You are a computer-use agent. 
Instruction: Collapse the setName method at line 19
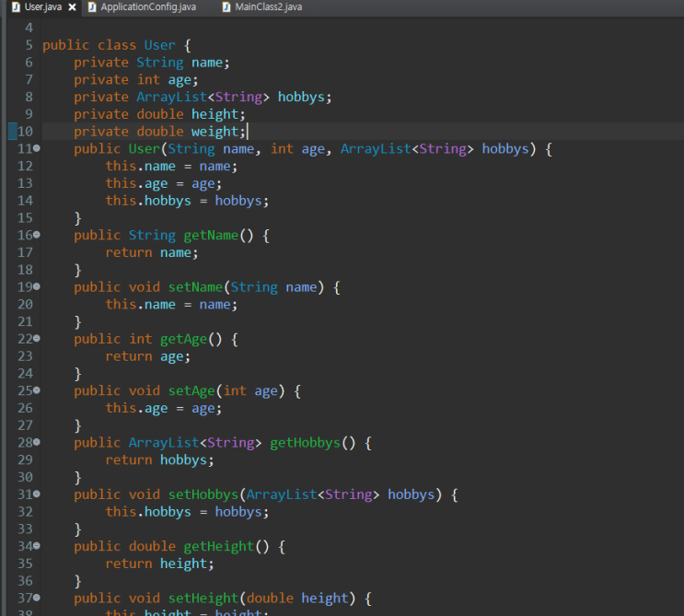[37, 286]
